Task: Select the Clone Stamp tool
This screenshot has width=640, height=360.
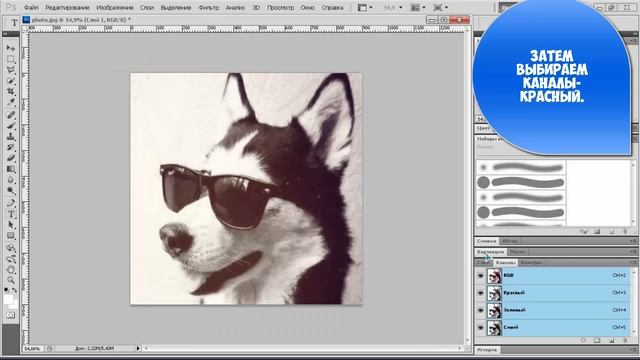Action: click(x=11, y=136)
